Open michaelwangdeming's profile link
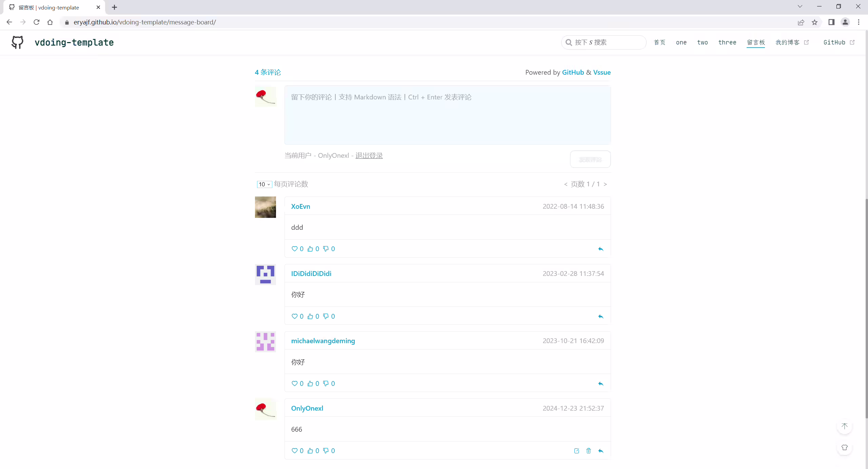868x469 pixels. [x=323, y=341]
